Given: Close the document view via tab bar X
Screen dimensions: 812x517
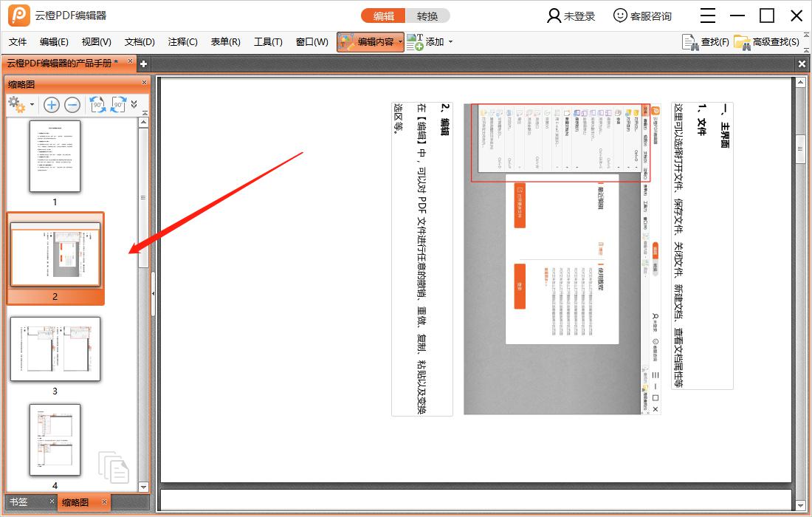Looking at the screenshot, I should point(802,64).
